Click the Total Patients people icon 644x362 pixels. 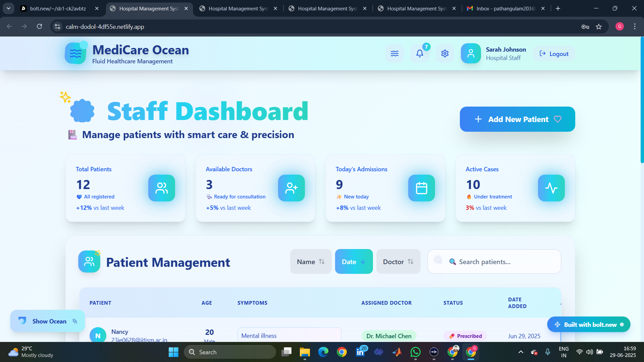(x=161, y=188)
